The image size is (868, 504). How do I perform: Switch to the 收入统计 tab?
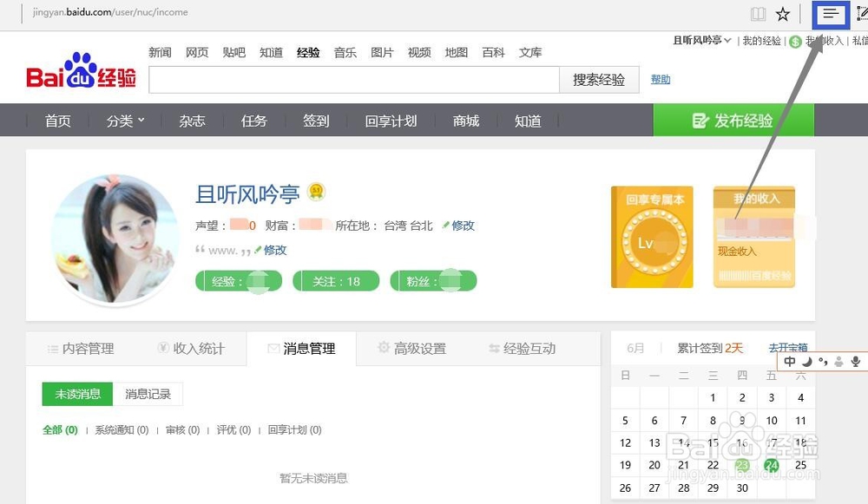(200, 348)
